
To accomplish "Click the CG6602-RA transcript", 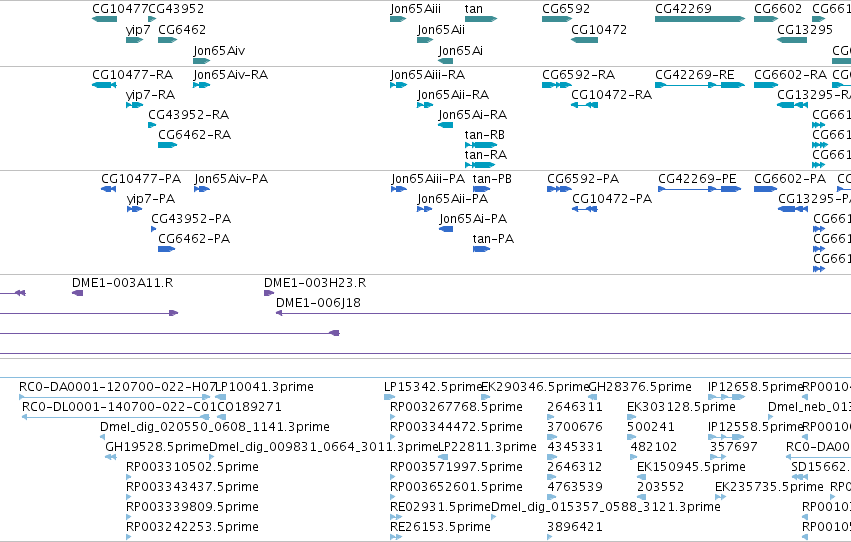I will [766, 85].
